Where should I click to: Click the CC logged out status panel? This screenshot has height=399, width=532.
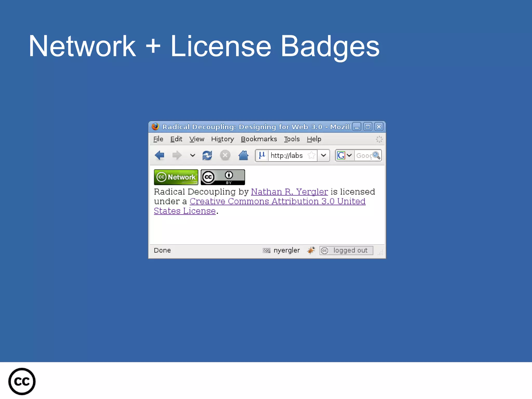pyautogui.click(x=346, y=250)
